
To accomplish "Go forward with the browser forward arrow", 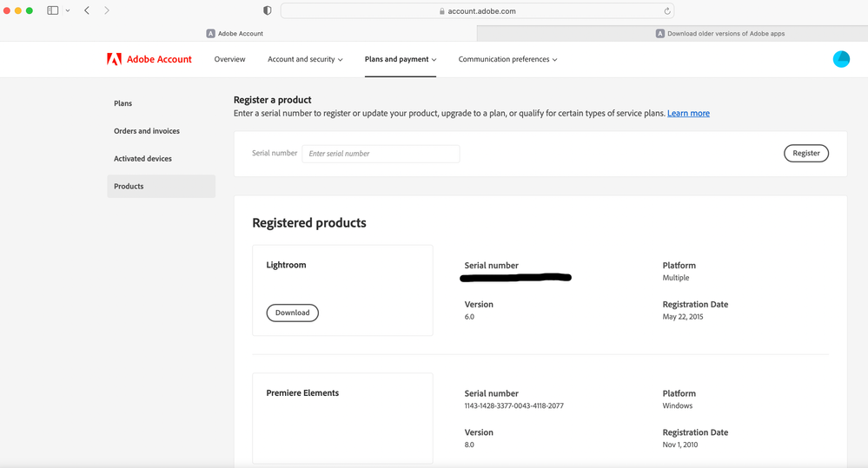I will tap(107, 10).
